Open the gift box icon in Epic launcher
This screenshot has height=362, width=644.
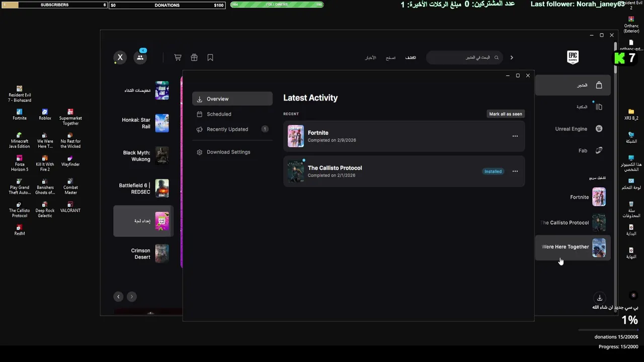(194, 57)
